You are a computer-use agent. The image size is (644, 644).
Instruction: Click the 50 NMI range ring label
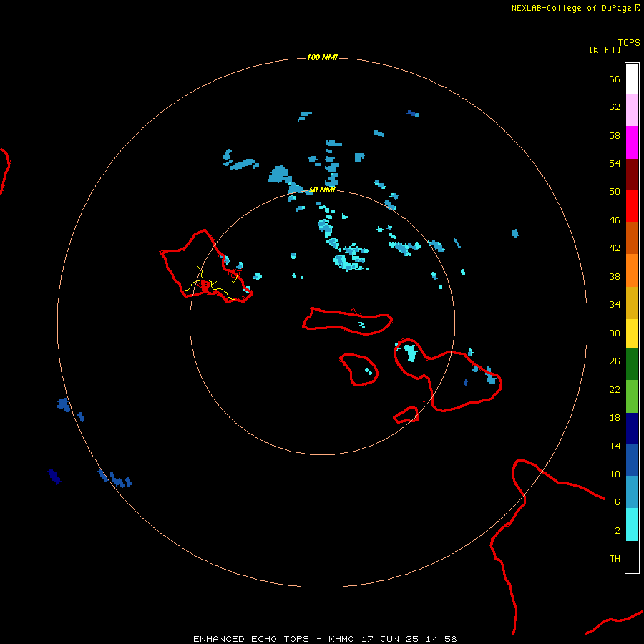click(321, 190)
